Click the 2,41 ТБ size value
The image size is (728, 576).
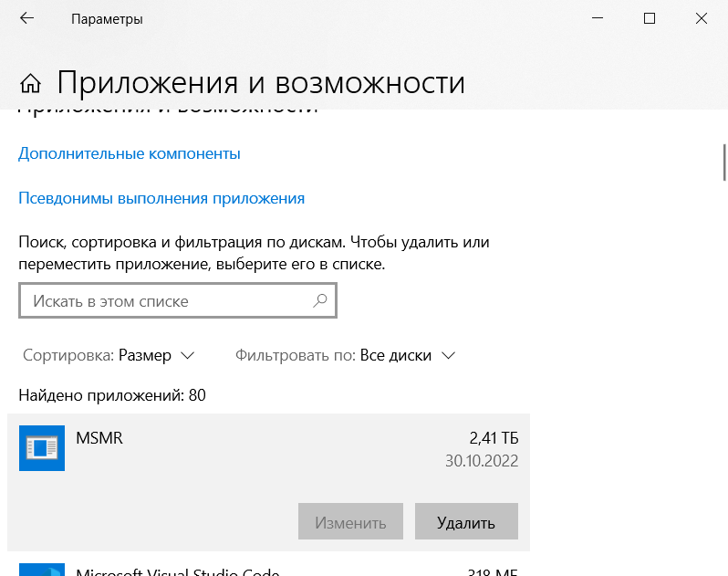494,438
